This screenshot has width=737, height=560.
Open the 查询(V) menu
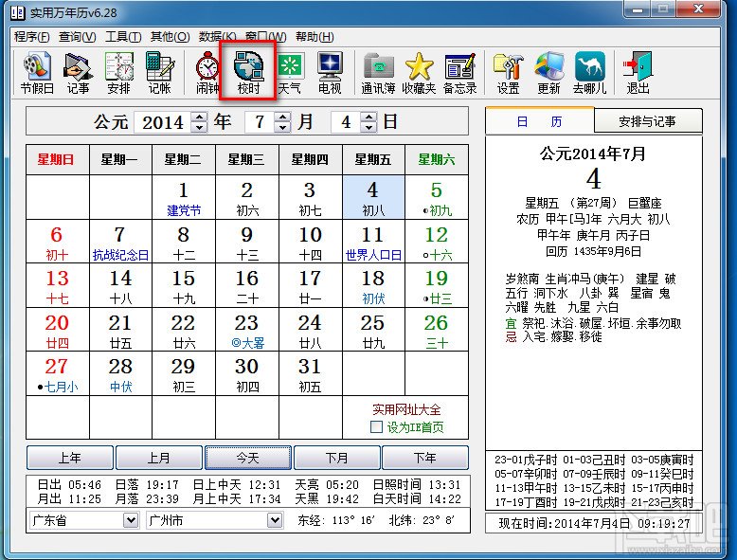coord(78,37)
